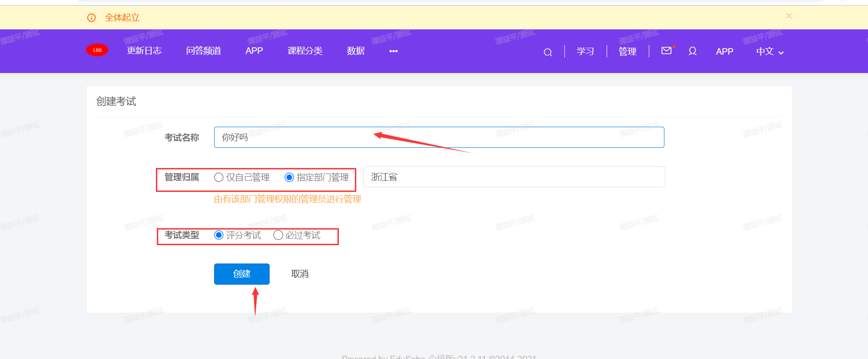Open 数据 menu item
868x359 pixels.
(356, 50)
